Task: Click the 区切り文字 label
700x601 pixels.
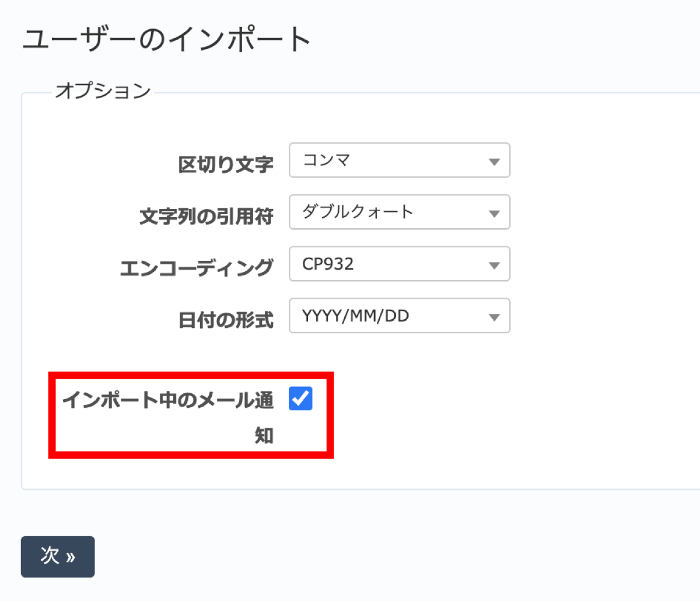Action: point(226,165)
